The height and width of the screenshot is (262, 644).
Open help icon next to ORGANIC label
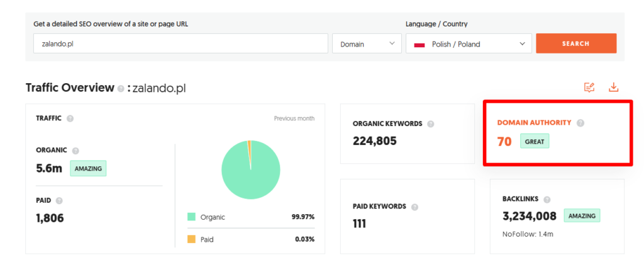tap(75, 151)
